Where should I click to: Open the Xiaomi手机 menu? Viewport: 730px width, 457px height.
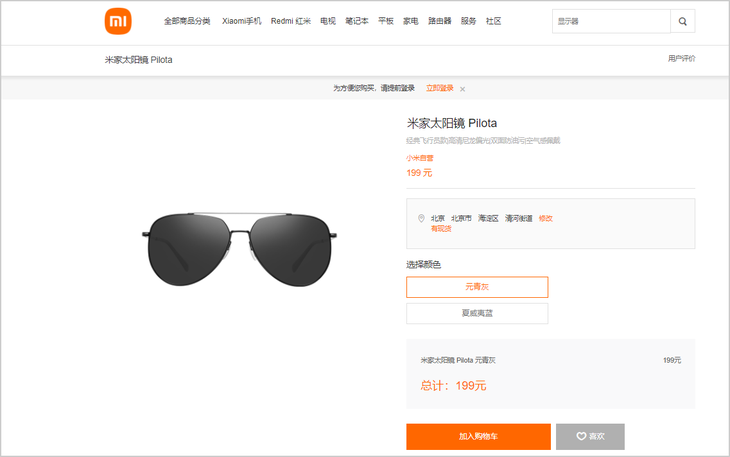(x=242, y=21)
